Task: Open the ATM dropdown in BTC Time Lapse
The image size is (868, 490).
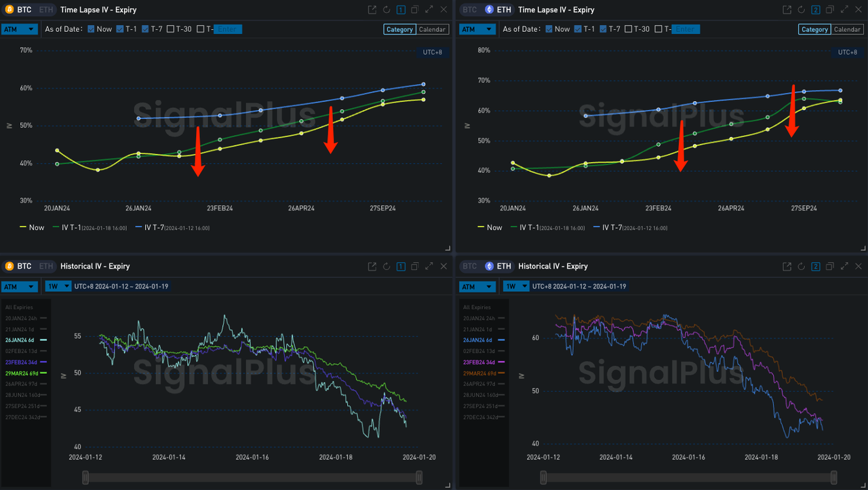Action: [x=19, y=29]
